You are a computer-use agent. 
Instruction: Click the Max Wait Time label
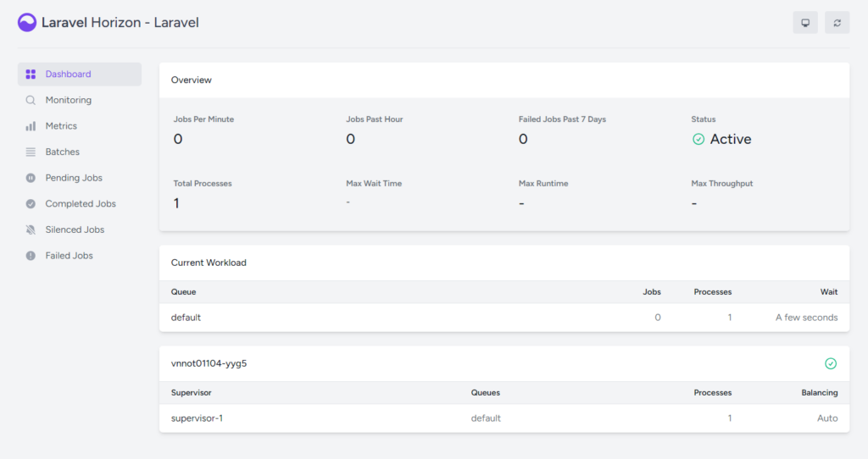click(x=374, y=184)
